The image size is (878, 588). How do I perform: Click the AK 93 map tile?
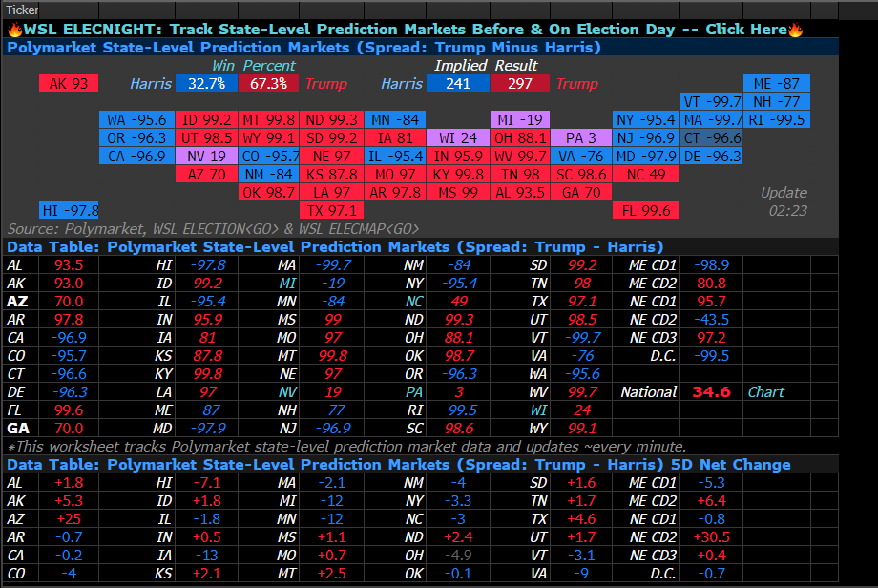[x=69, y=84]
